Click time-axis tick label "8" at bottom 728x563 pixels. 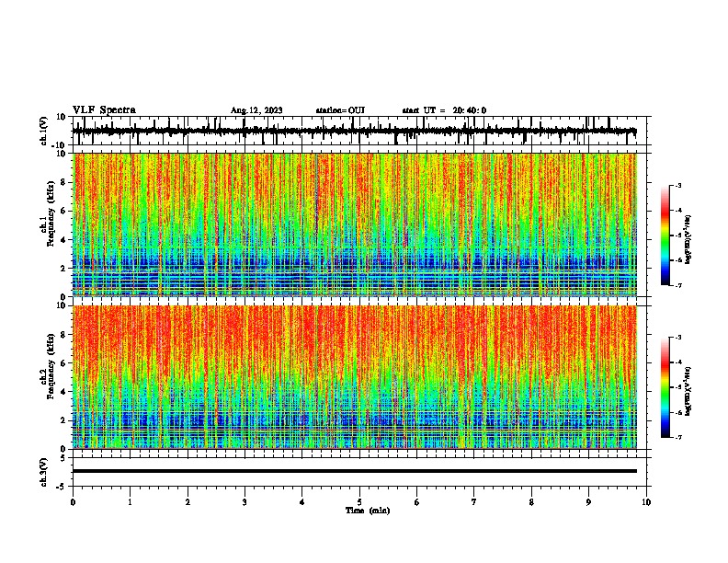point(531,502)
